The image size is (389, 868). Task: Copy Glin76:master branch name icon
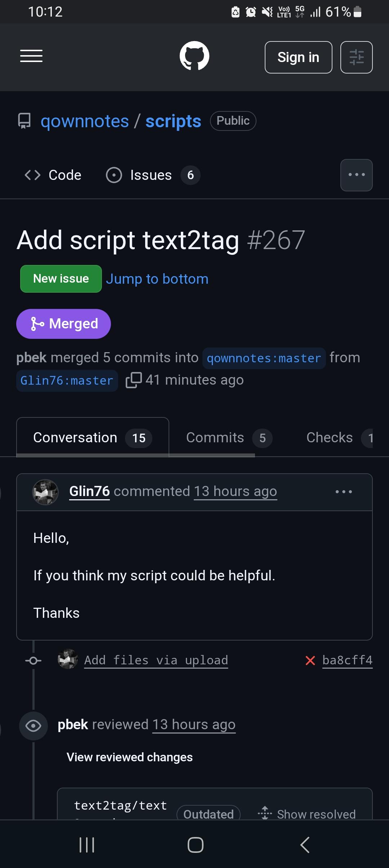(x=134, y=380)
